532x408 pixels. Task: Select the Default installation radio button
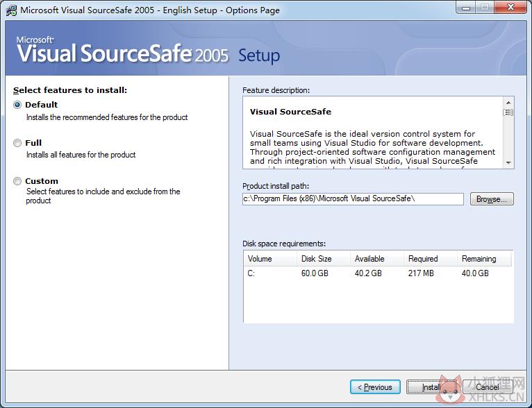[17, 105]
